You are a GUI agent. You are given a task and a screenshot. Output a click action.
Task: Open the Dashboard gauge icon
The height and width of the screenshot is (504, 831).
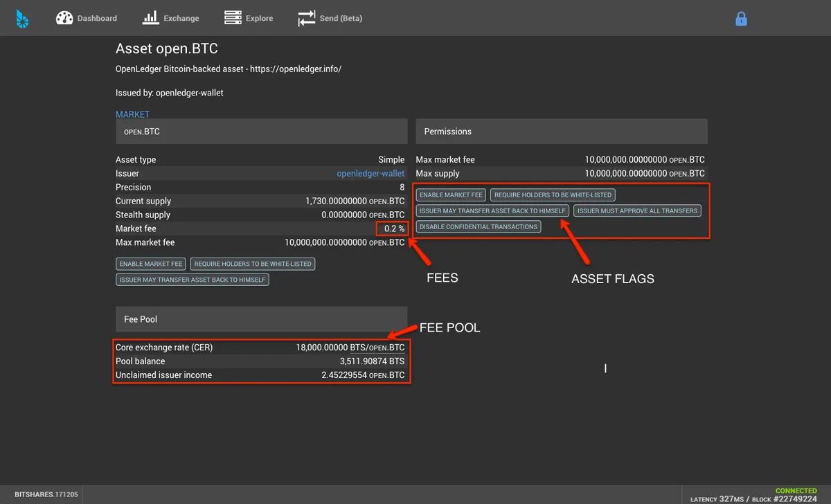click(64, 18)
